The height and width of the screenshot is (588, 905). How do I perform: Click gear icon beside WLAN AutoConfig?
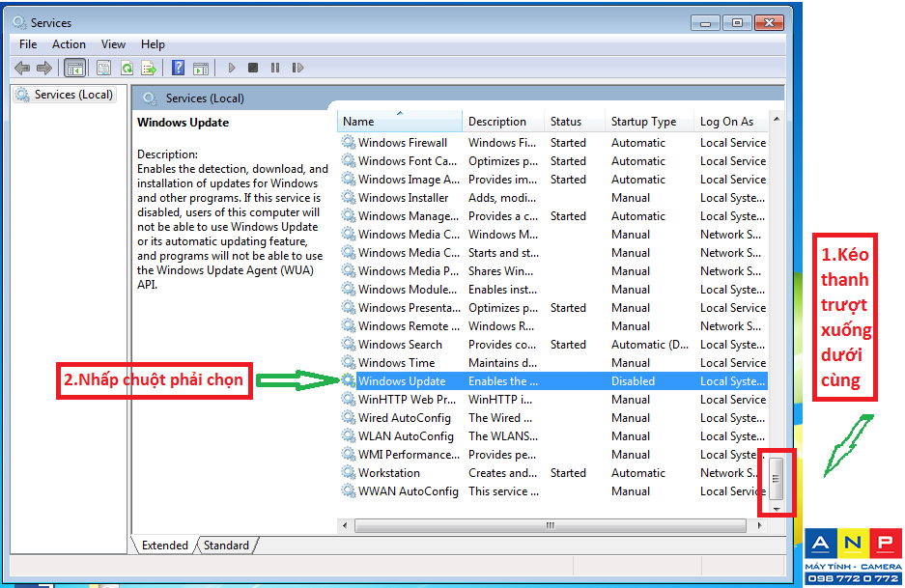(x=348, y=435)
